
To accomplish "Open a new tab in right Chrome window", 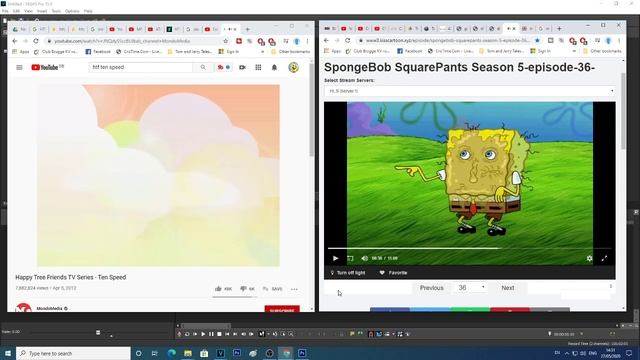I will [559, 29].
